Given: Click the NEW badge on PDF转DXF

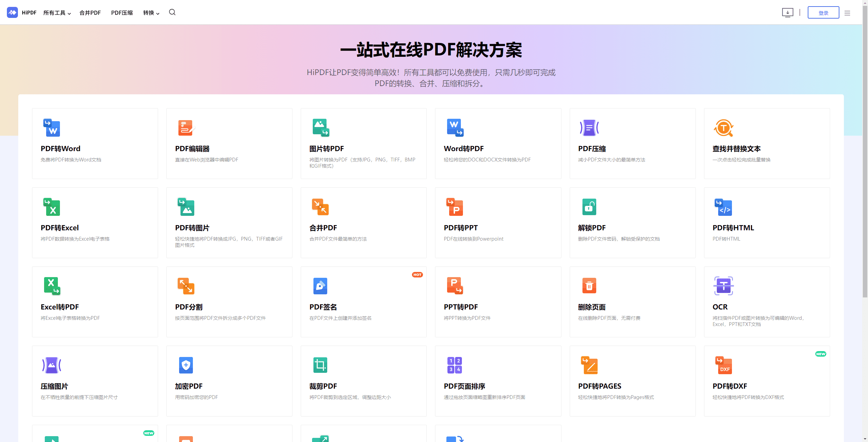Looking at the screenshot, I should [x=820, y=354].
